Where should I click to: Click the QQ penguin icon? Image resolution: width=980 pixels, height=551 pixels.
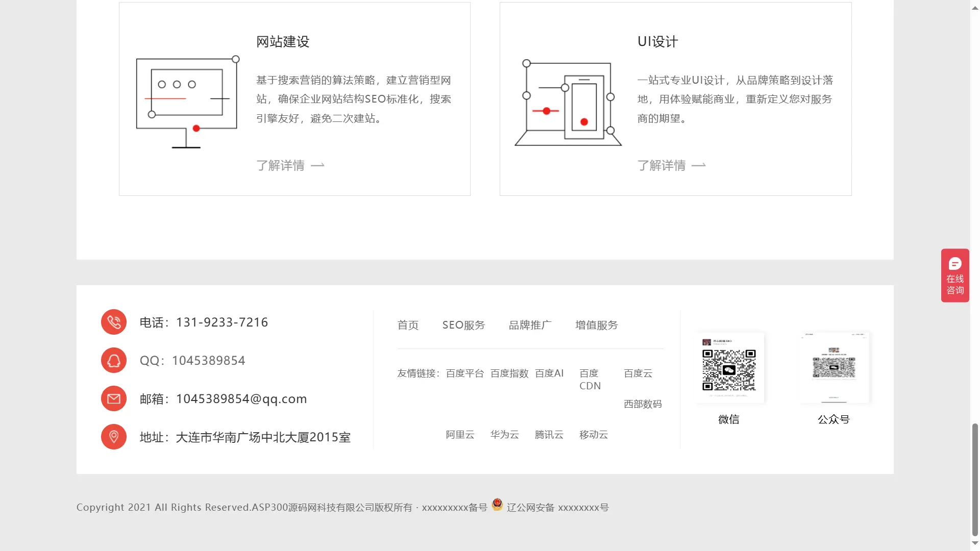coord(113,360)
